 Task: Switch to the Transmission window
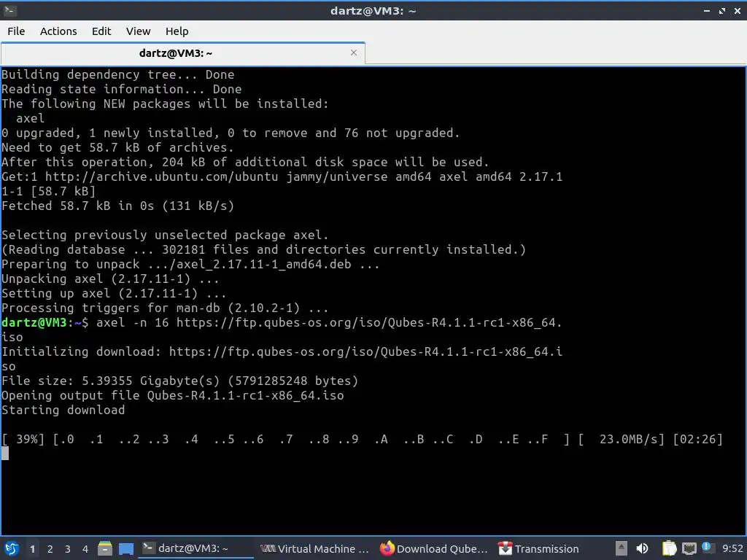pyautogui.click(x=539, y=548)
